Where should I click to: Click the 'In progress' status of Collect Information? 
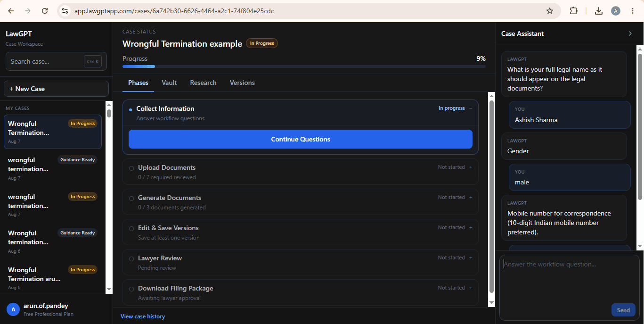[x=452, y=108]
